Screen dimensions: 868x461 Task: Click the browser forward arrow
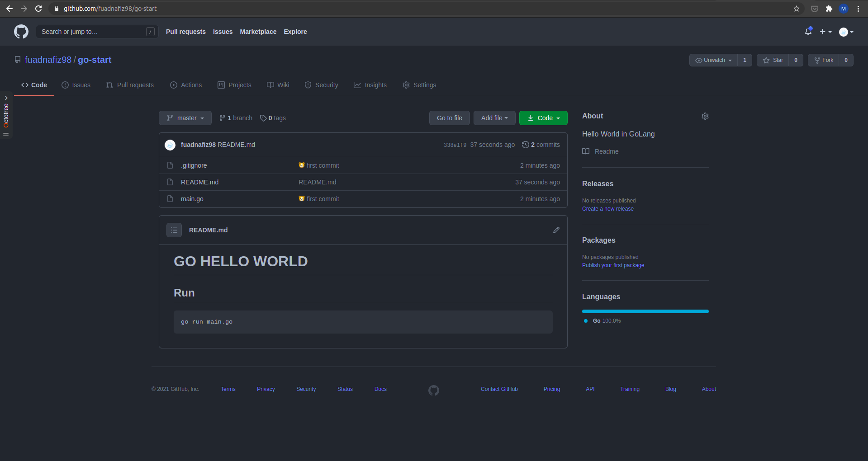[24, 9]
